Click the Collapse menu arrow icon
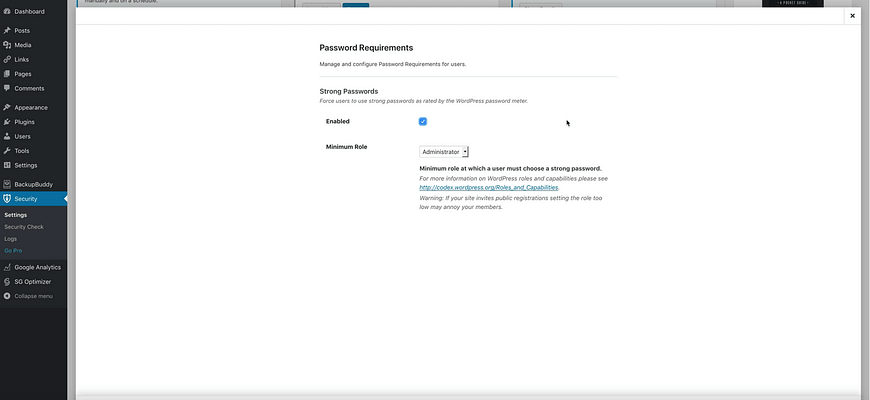Viewport: 870px width, 400px height. (x=7, y=296)
